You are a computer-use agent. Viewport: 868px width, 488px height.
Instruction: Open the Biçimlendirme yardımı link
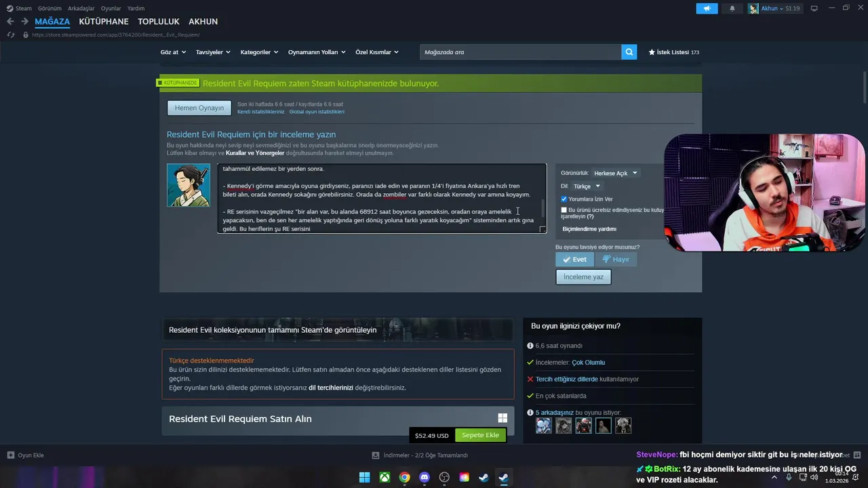[589, 229]
